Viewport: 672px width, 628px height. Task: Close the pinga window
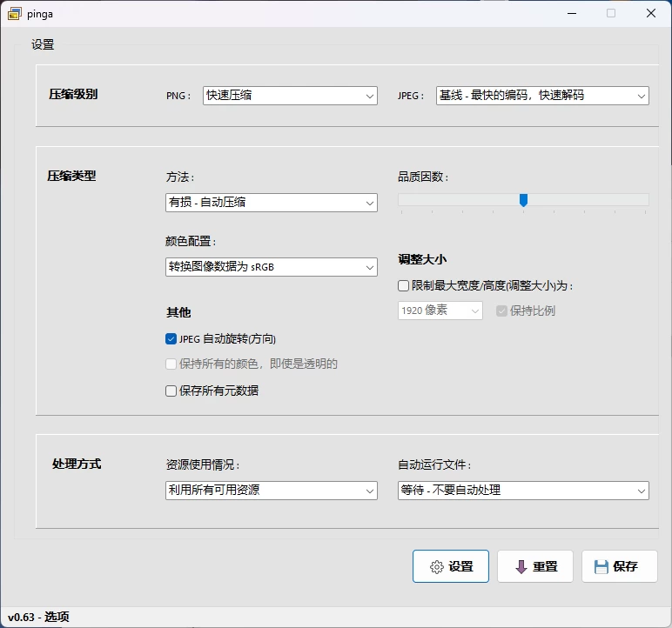pyautogui.click(x=651, y=14)
